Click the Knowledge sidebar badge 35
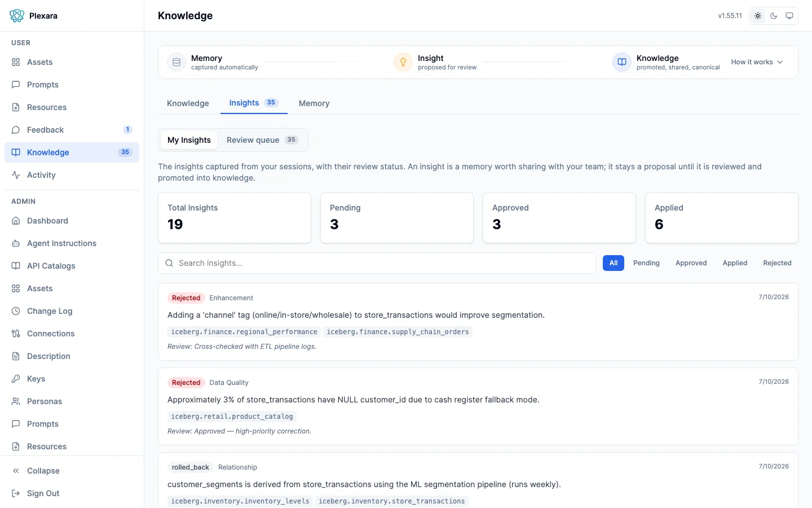This screenshot has width=812, height=508. pos(125,152)
